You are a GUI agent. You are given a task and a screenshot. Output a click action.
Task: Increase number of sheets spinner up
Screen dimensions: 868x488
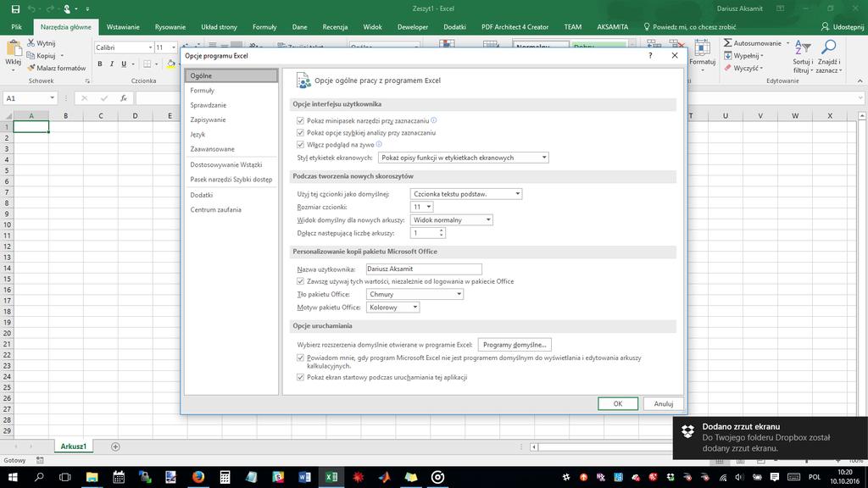coord(441,230)
